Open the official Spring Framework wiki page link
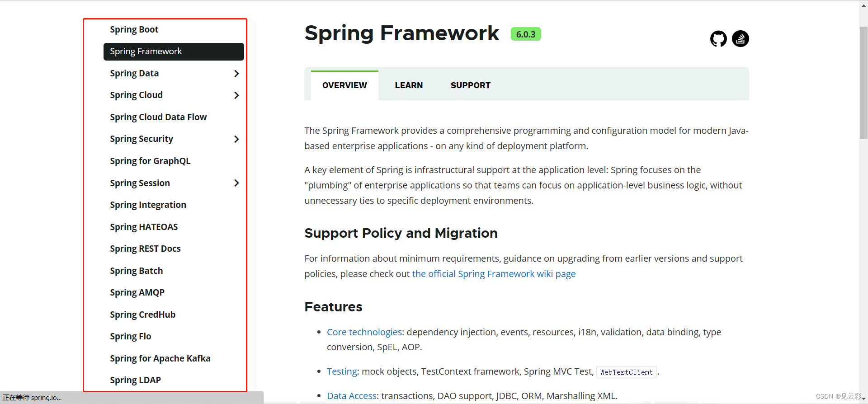868x404 pixels. (x=494, y=274)
